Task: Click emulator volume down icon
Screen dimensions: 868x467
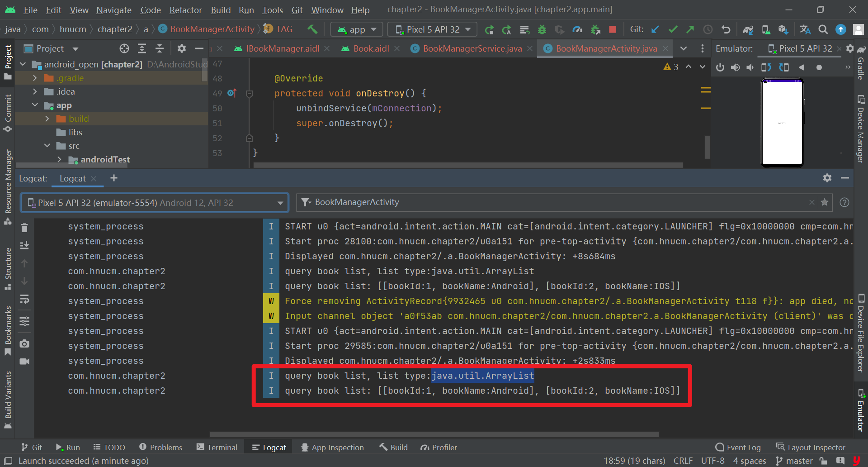Action: coord(750,67)
